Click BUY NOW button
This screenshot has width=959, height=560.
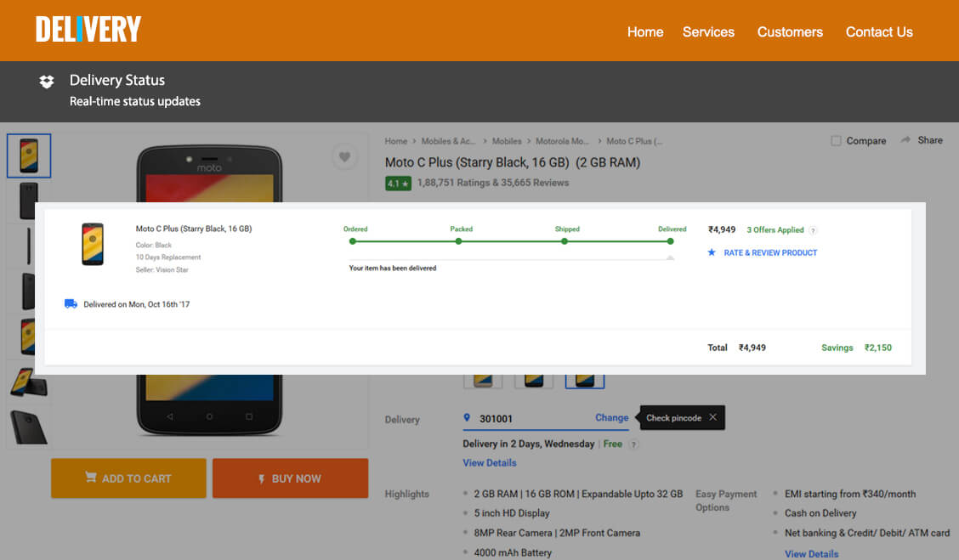(291, 478)
